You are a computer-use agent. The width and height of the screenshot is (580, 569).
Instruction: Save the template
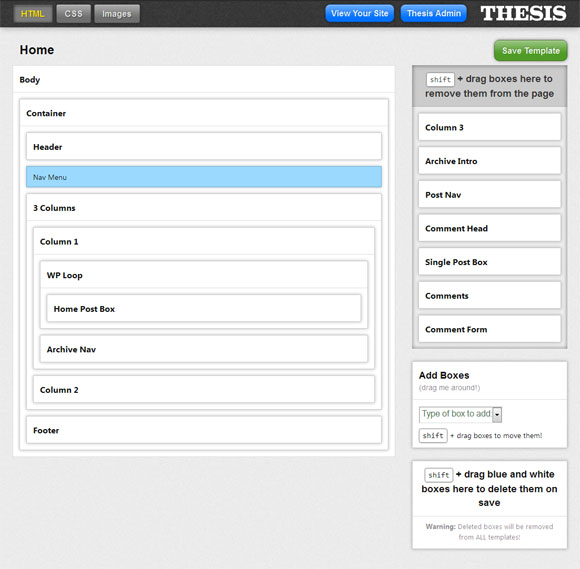click(530, 51)
